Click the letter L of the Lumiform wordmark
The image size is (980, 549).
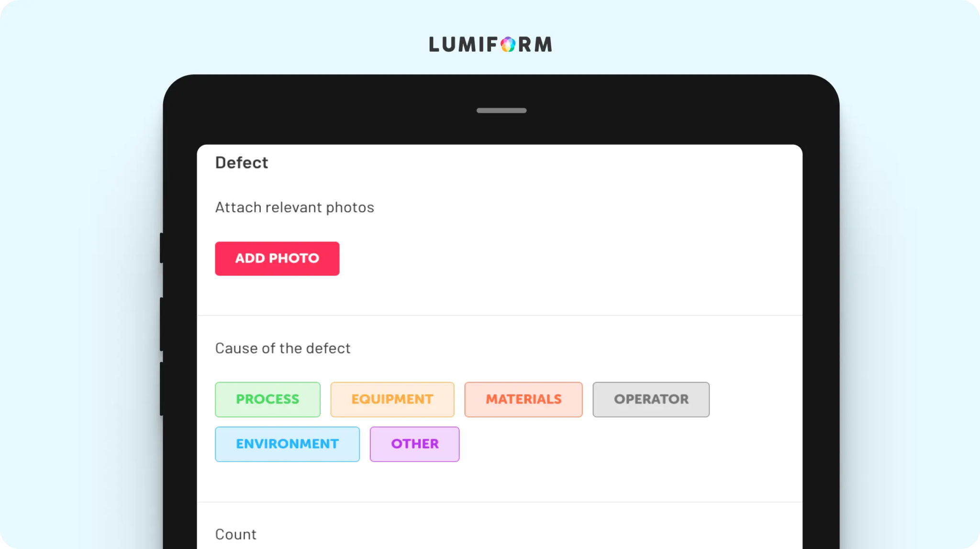tap(434, 44)
